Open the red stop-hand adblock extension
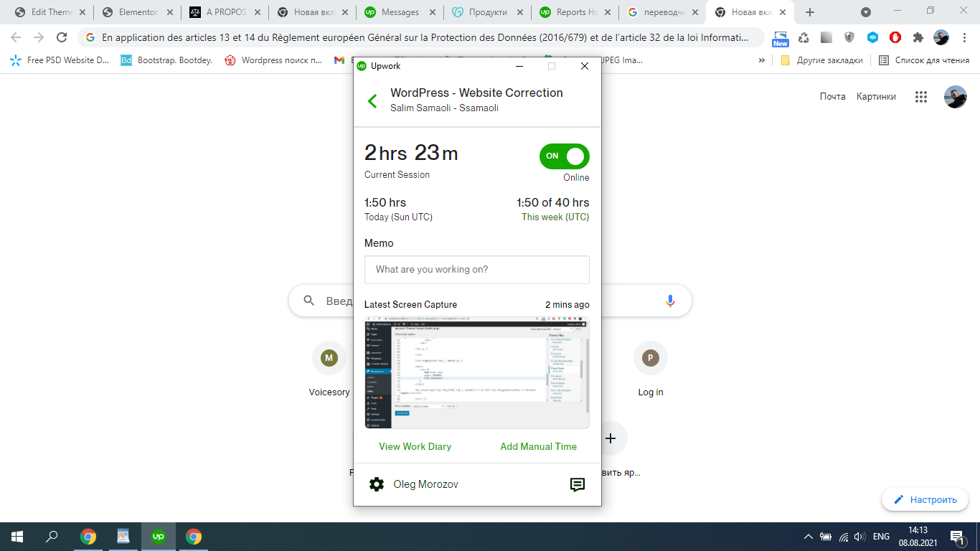This screenshot has height=551, width=980. click(895, 38)
